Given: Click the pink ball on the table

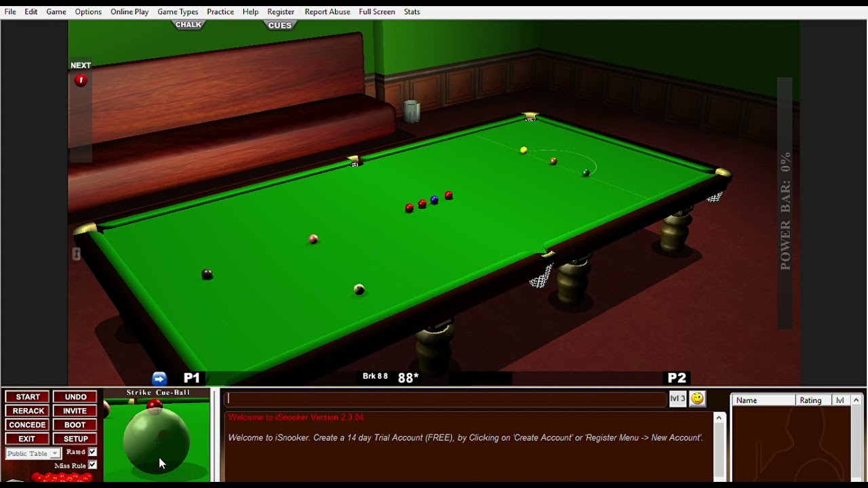Looking at the screenshot, I should (x=313, y=239).
